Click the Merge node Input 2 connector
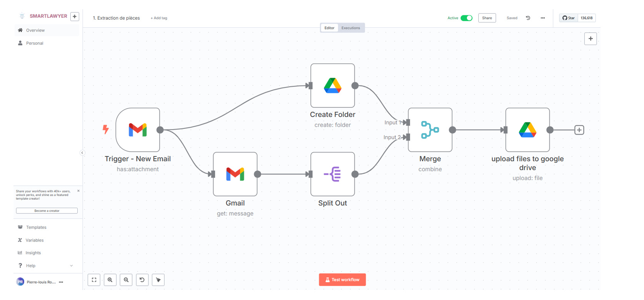Viewport: 644px width, 300px height. [x=408, y=137]
